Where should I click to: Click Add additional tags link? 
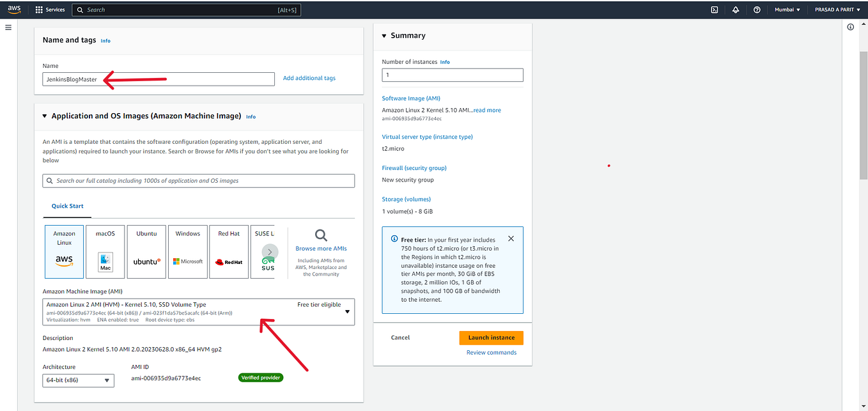[309, 78]
